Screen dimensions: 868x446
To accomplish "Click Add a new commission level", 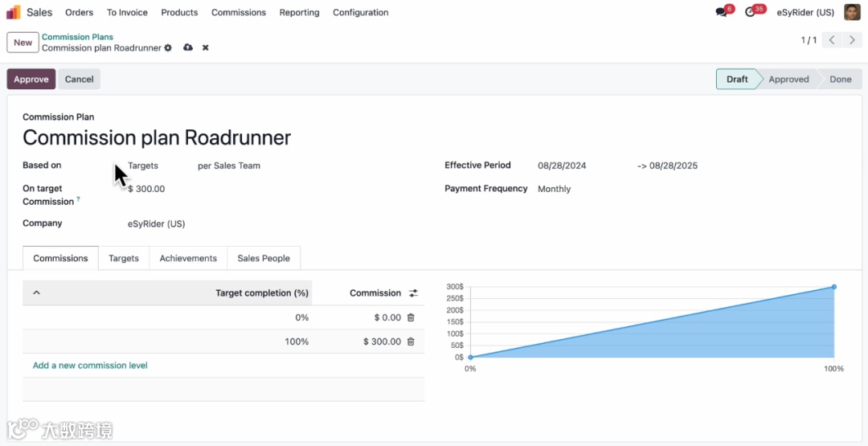I will click(90, 366).
